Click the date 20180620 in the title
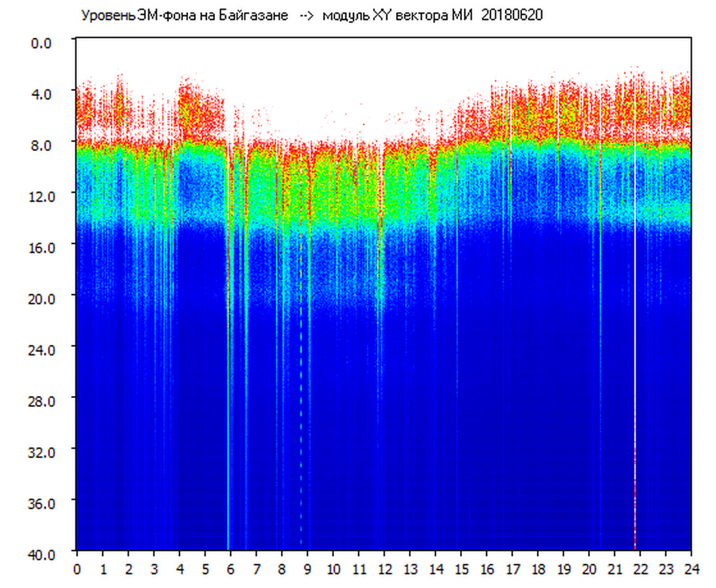This screenshot has height=588, width=716. click(x=512, y=16)
